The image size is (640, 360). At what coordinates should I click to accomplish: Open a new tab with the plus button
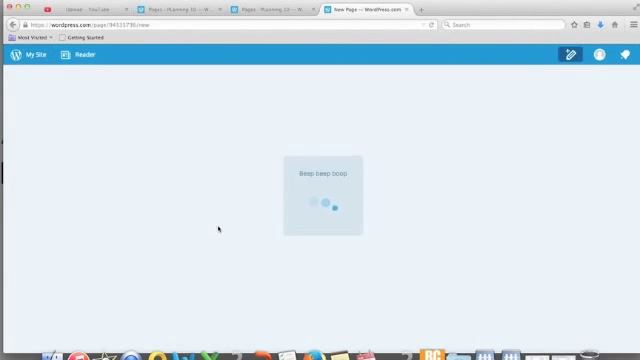[421, 10]
